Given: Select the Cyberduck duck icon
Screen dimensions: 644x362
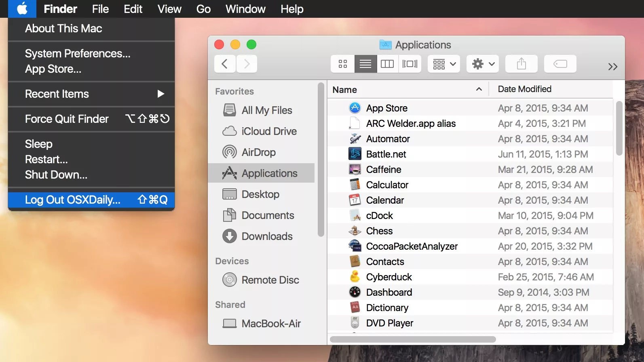Looking at the screenshot, I should (x=355, y=277).
